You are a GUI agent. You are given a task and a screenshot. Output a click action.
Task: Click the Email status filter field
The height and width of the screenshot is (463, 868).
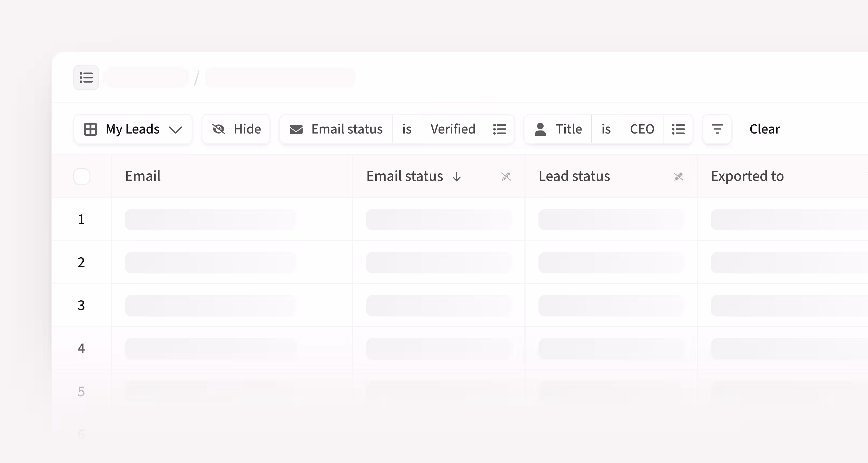pos(336,129)
